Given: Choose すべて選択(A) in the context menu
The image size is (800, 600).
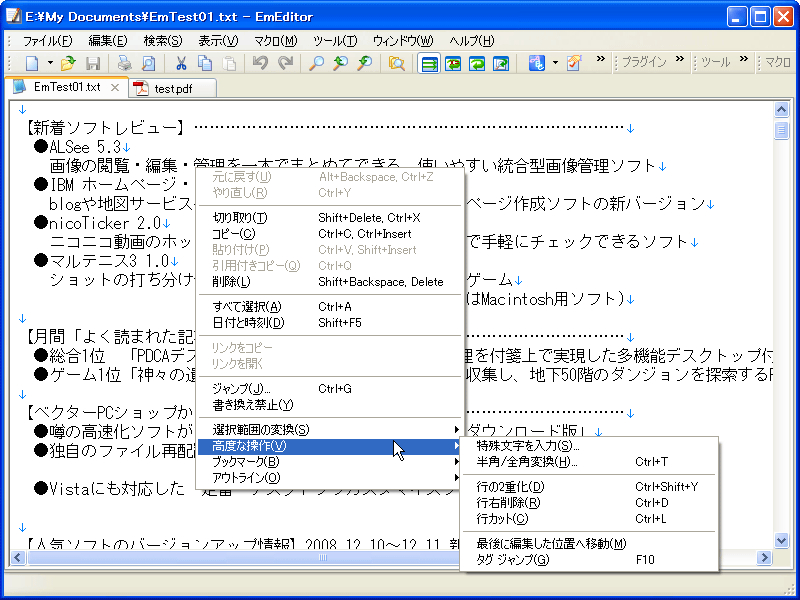Looking at the screenshot, I should click(x=330, y=307).
